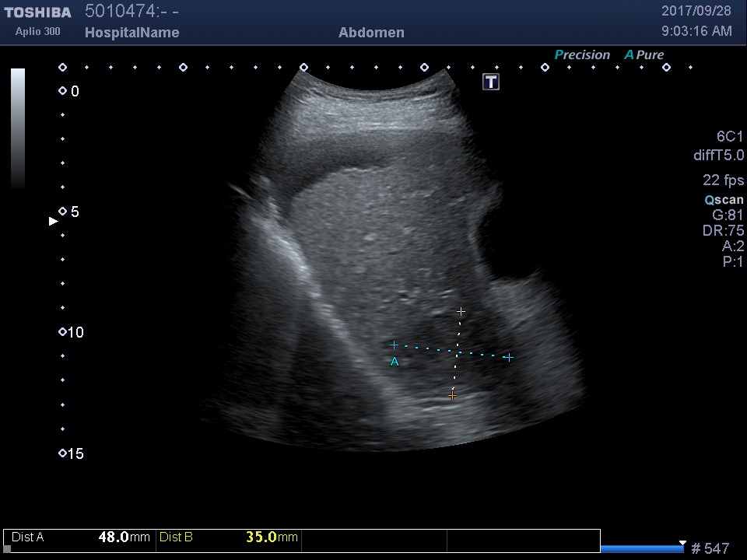Click the depth marker circle at 0
Screen dimensions: 747x560
pos(62,91)
